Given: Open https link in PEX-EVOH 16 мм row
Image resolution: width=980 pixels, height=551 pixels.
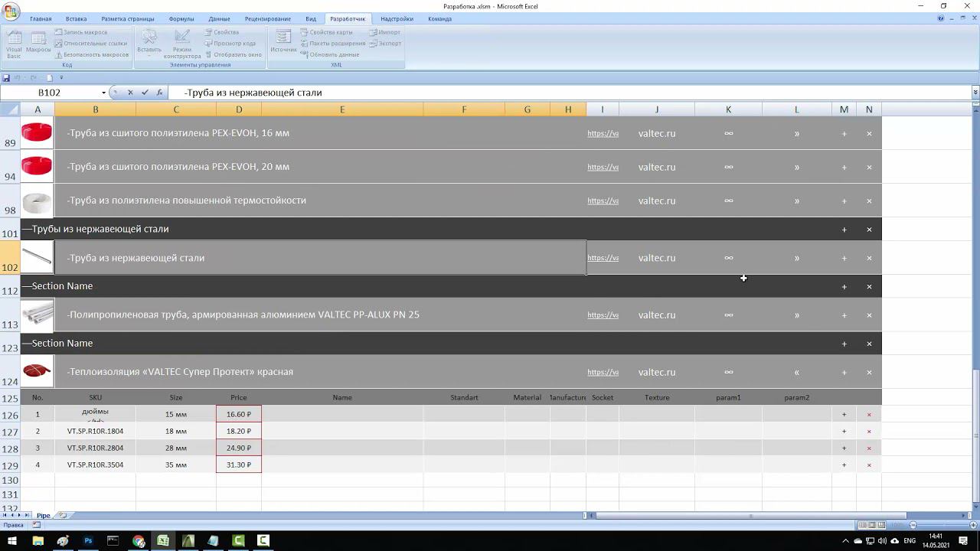Looking at the screenshot, I should (603, 134).
